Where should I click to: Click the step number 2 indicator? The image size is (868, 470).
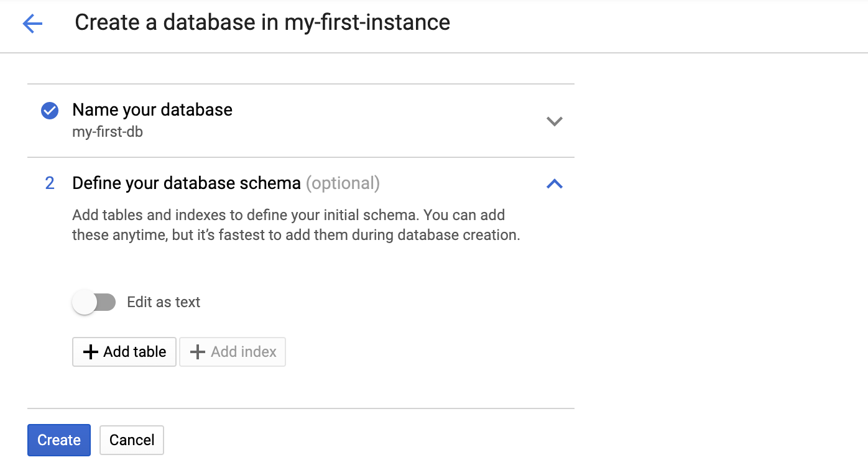click(50, 183)
